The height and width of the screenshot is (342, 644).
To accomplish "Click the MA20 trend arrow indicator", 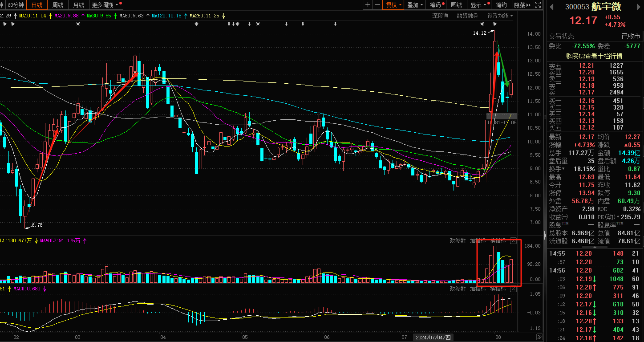I will (83, 16).
